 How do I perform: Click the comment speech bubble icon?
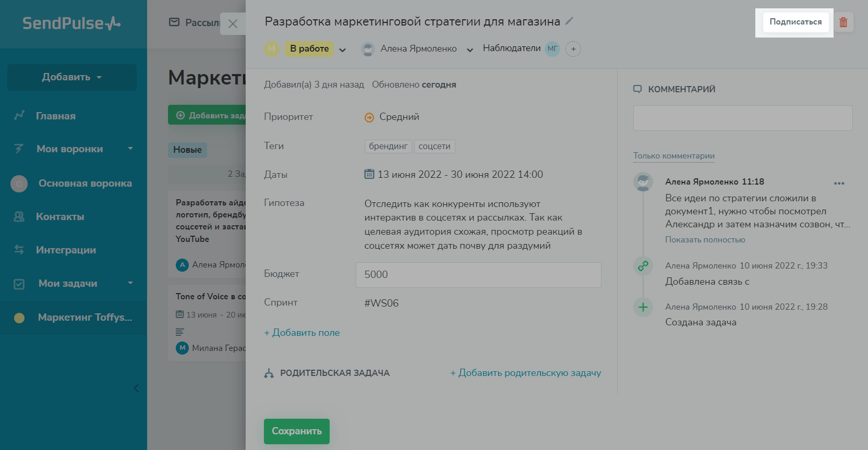click(x=637, y=89)
